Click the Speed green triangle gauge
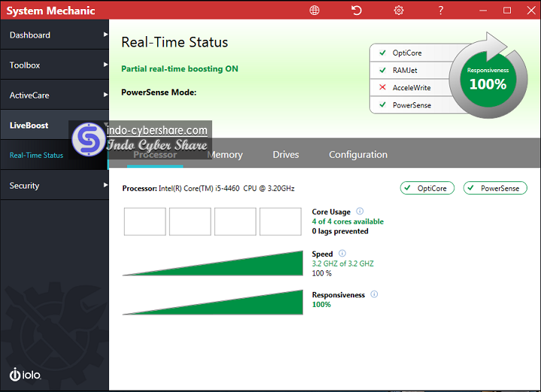 coord(212,263)
